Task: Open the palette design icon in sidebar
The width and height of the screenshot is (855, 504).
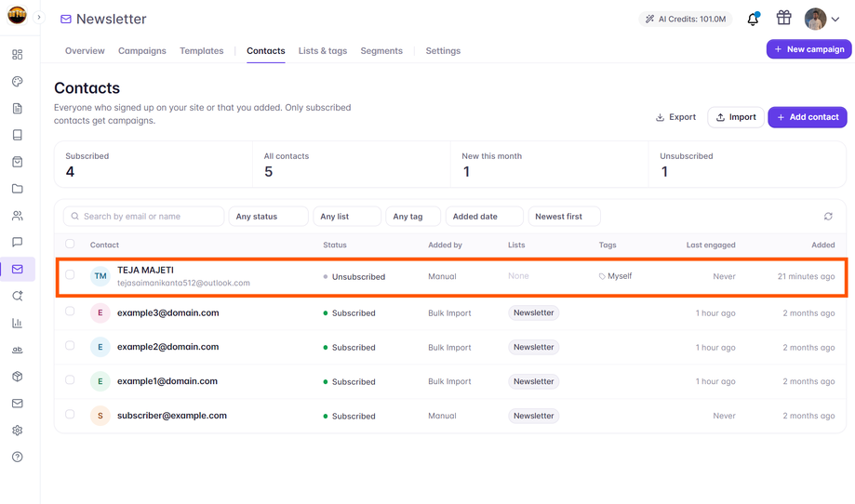Action: (x=18, y=81)
